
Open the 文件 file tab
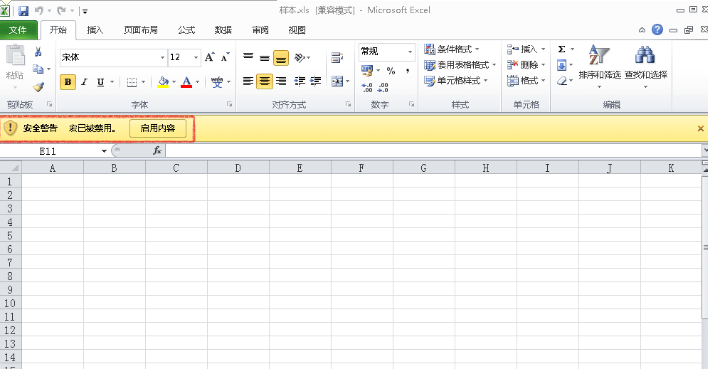pyautogui.click(x=18, y=30)
